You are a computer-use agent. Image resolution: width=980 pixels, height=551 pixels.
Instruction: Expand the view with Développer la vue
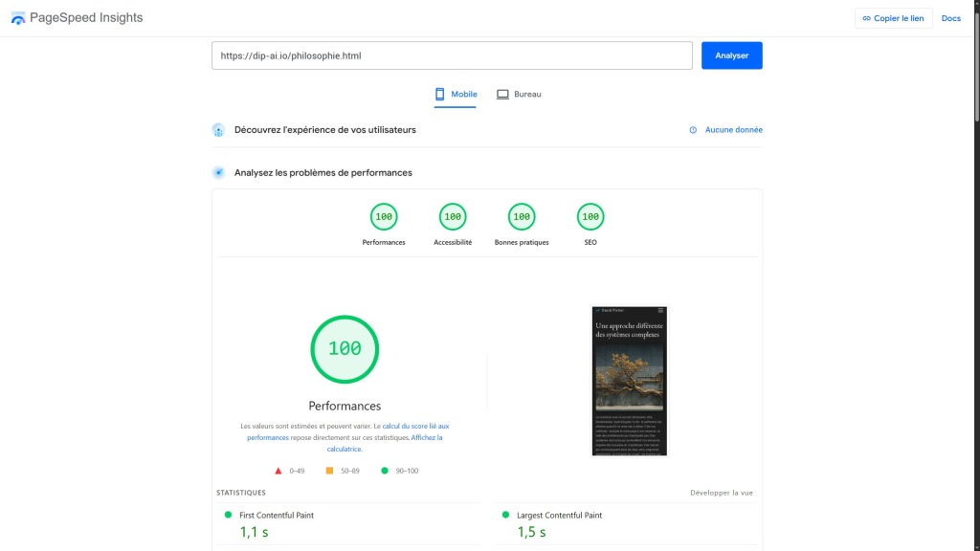(x=721, y=492)
